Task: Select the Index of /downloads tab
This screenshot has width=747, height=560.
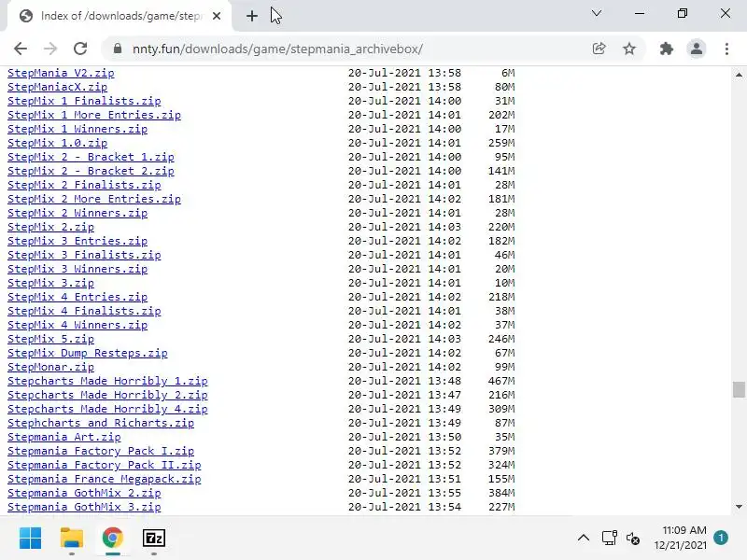Action: pyautogui.click(x=120, y=16)
